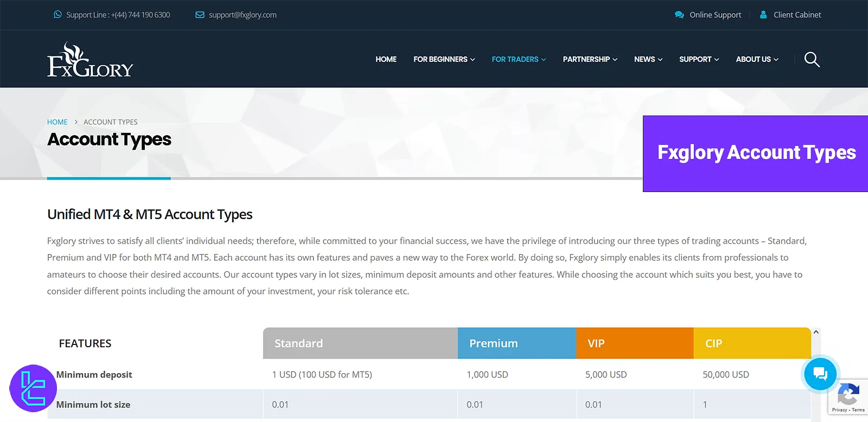Open the search magnifier icon
The width and height of the screenshot is (868, 422).
812,59
